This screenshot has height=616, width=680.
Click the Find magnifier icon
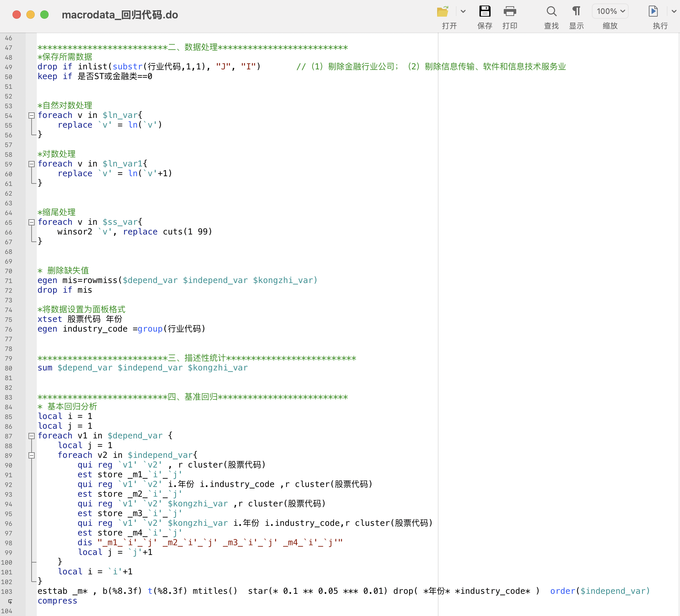coord(551,11)
